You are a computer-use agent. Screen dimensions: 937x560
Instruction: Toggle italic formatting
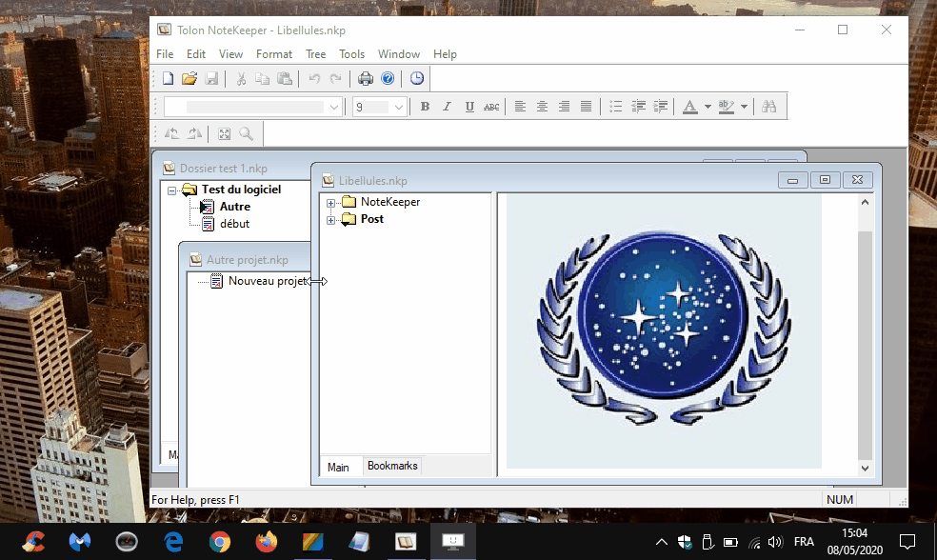coord(447,107)
